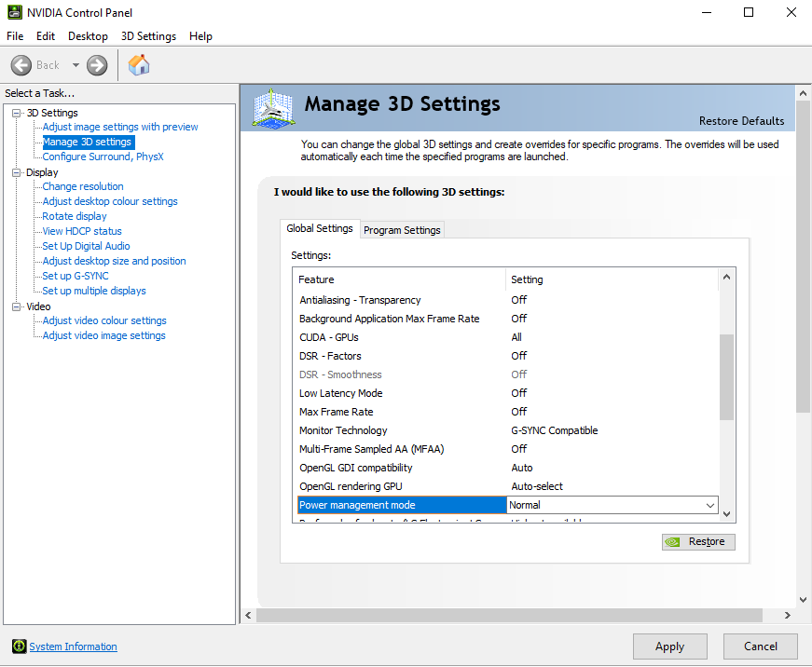Image resolution: width=812 pixels, height=667 pixels.
Task: Open the Edit menu
Action: (x=46, y=36)
